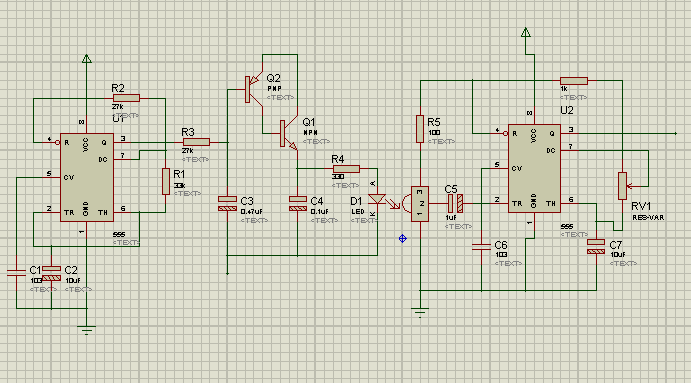Select resistor R5 symbol
Image resolution: width=691 pixels, height=383 pixels.
point(420,129)
